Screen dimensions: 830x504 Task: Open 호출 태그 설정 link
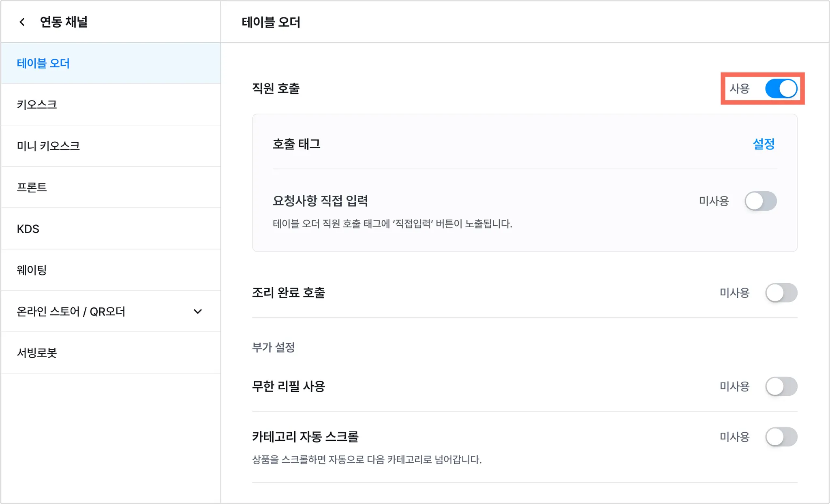[x=764, y=144]
